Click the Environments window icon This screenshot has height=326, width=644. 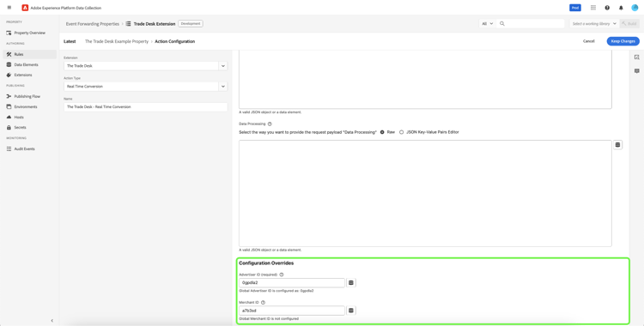[9, 106]
